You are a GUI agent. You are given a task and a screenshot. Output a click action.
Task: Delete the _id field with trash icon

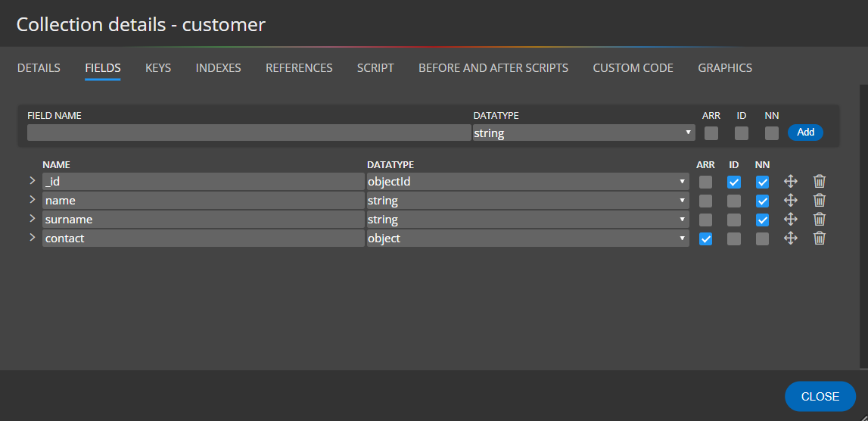point(819,182)
